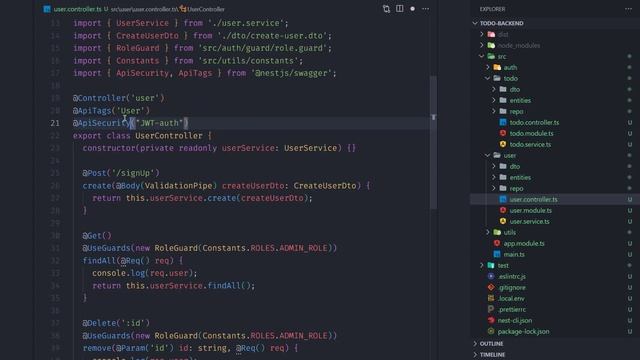Click the test folder icon

coord(491,265)
